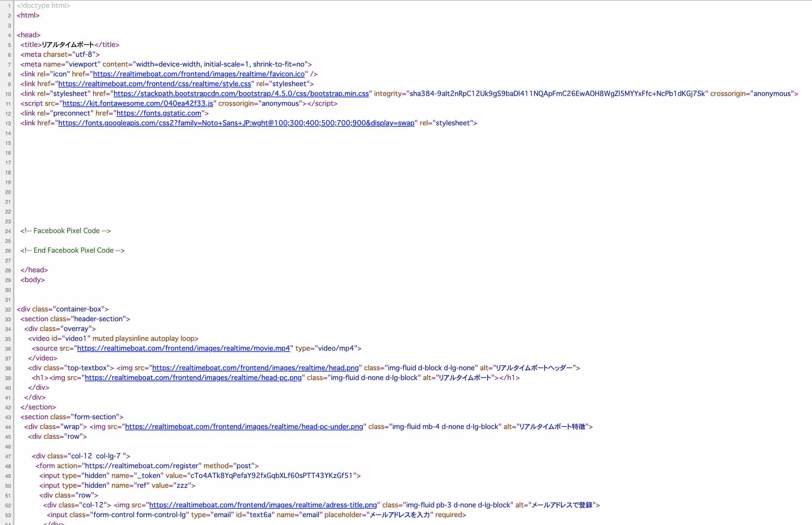Viewport: 812px width, 525px height.
Task: Open the head-pc.png image link
Action: (193, 378)
